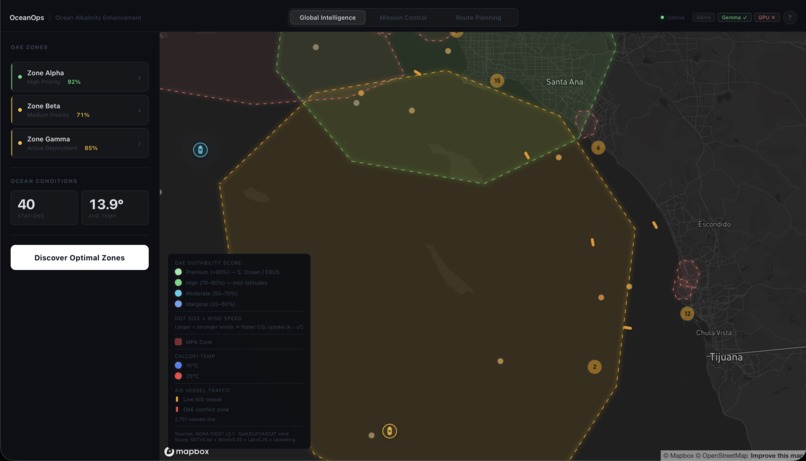Click the '2,751 vessels live' text
806x461 pixels.
tap(195, 419)
